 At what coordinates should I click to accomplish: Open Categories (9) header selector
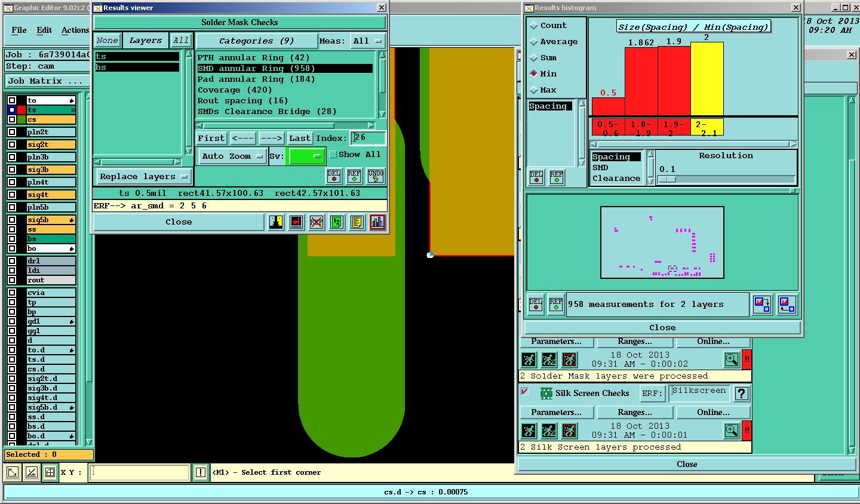(257, 41)
